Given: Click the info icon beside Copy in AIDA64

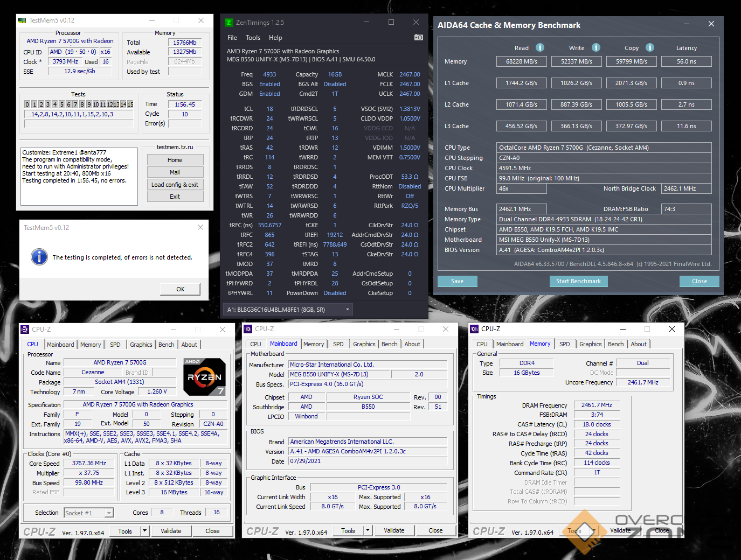Looking at the screenshot, I should pos(650,47).
